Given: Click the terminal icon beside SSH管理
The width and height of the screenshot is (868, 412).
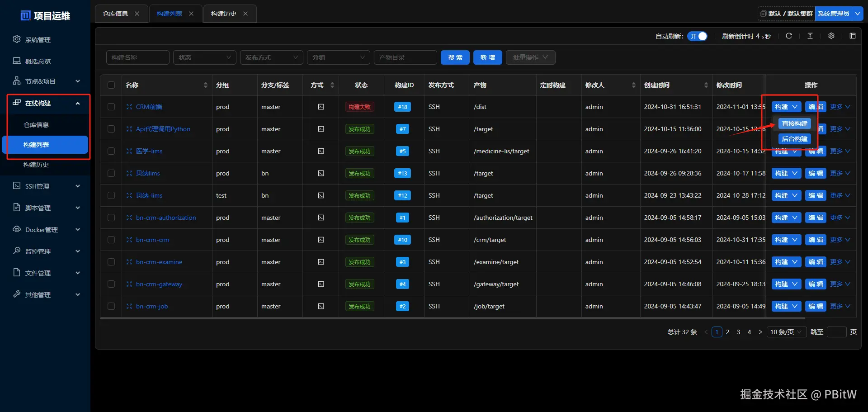Looking at the screenshot, I should [17, 186].
